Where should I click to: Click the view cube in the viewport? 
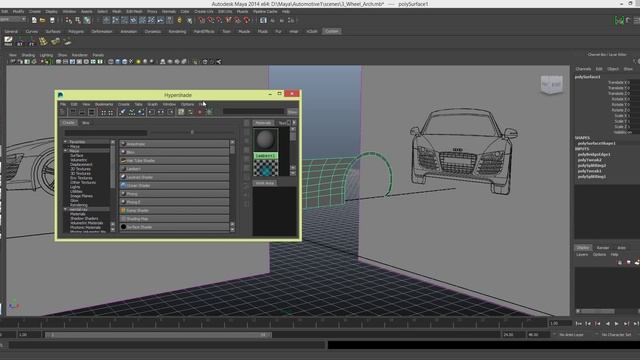(551, 84)
